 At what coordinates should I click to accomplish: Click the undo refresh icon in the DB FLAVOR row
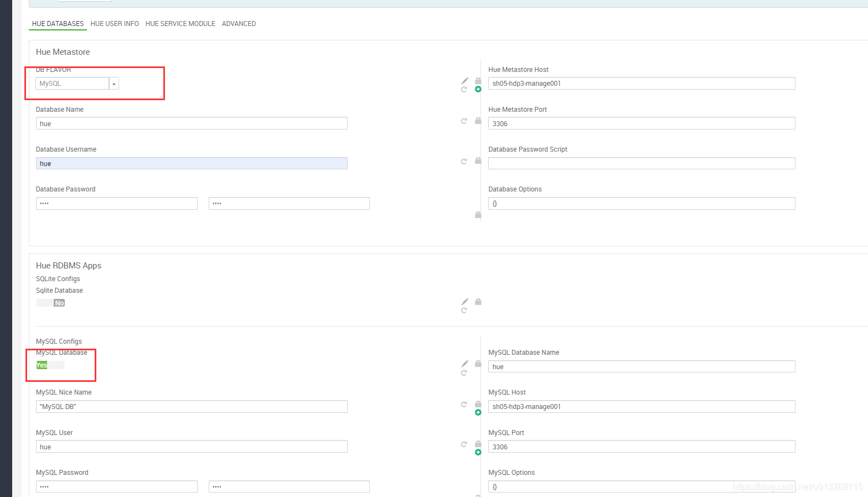tap(464, 89)
